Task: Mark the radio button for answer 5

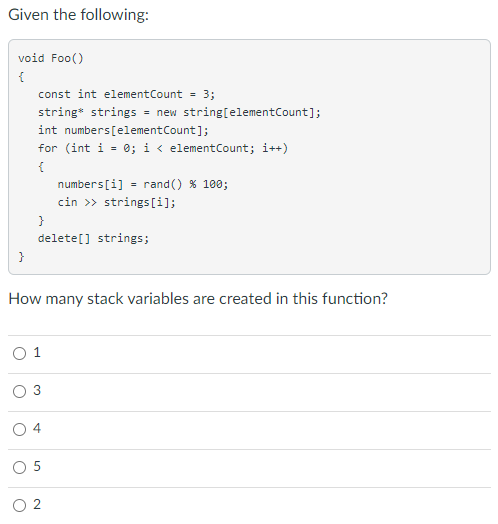Action: tap(19, 467)
